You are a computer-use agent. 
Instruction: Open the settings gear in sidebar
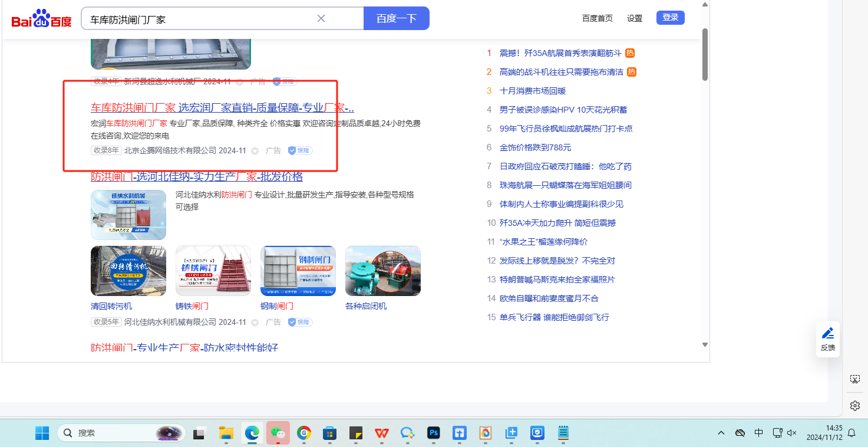click(x=855, y=406)
